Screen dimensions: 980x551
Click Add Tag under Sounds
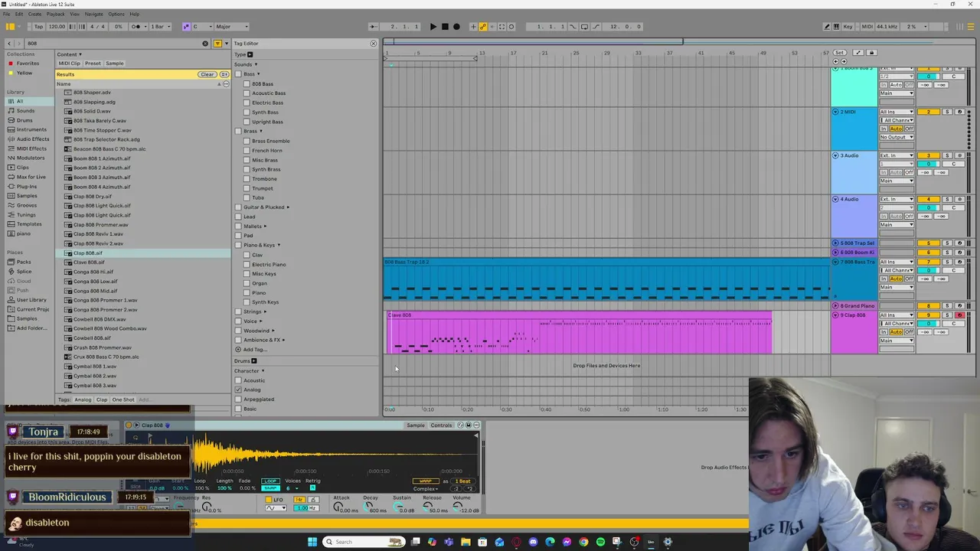click(x=254, y=350)
